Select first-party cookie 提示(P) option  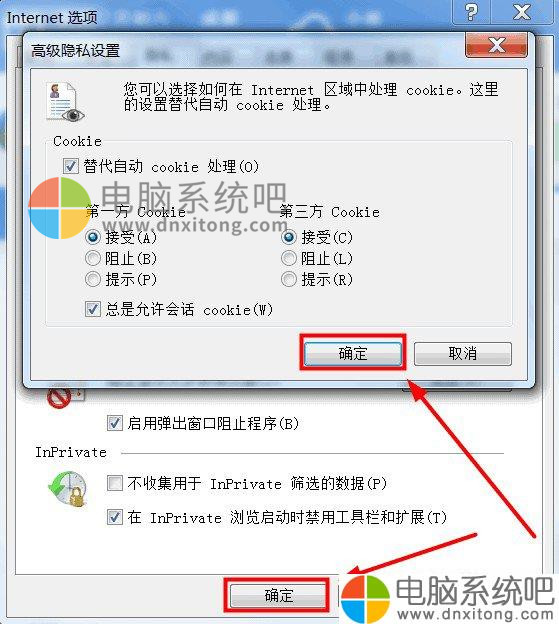point(93,279)
